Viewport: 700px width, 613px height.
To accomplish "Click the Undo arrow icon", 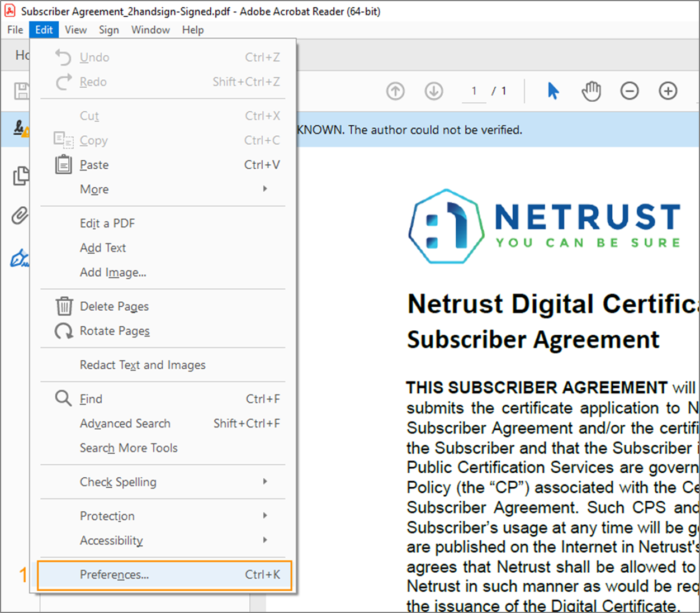I will pos(63,57).
